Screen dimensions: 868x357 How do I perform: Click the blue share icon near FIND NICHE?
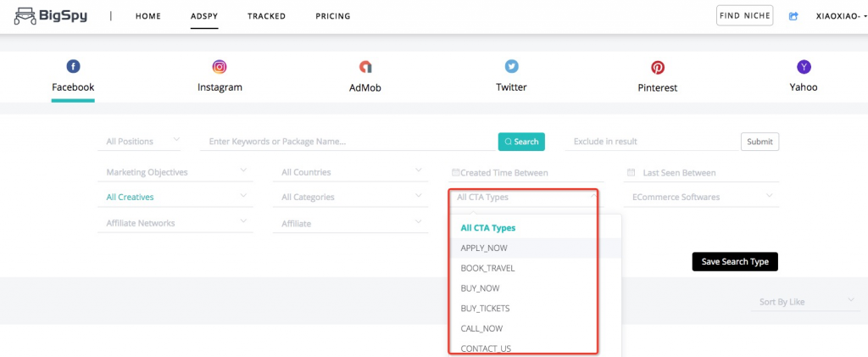pyautogui.click(x=793, y=16)
